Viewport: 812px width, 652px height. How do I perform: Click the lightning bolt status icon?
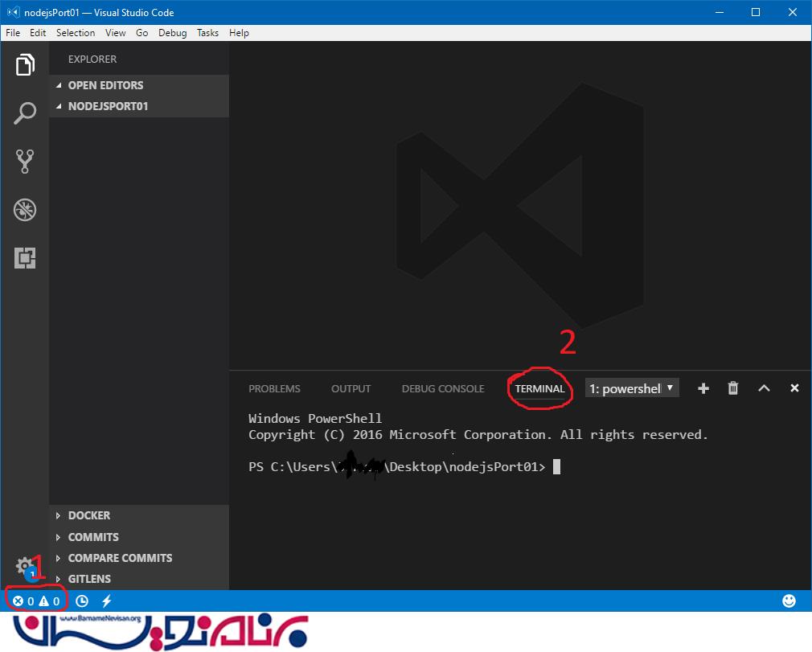tap(107, 601)
